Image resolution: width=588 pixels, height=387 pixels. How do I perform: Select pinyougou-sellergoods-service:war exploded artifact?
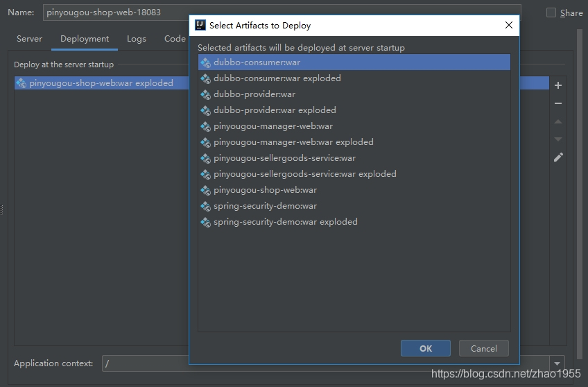point(354,174)
